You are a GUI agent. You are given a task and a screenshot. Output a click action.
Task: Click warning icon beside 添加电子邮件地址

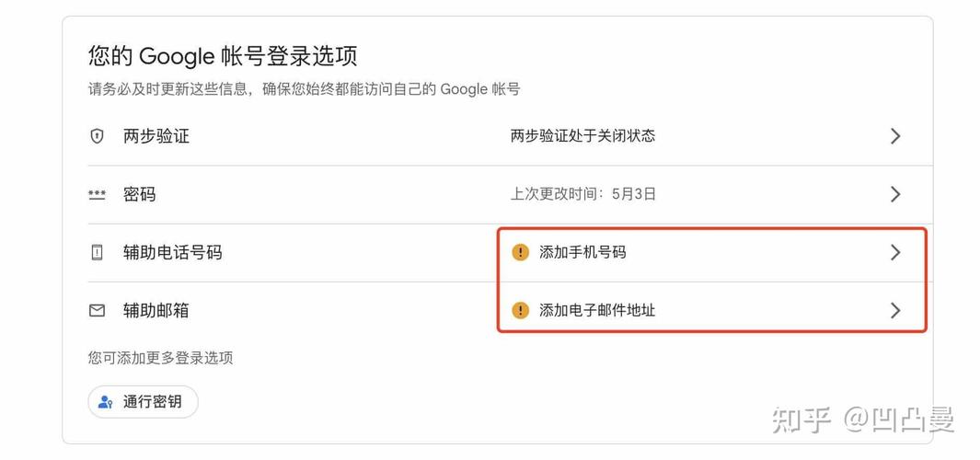520,310
